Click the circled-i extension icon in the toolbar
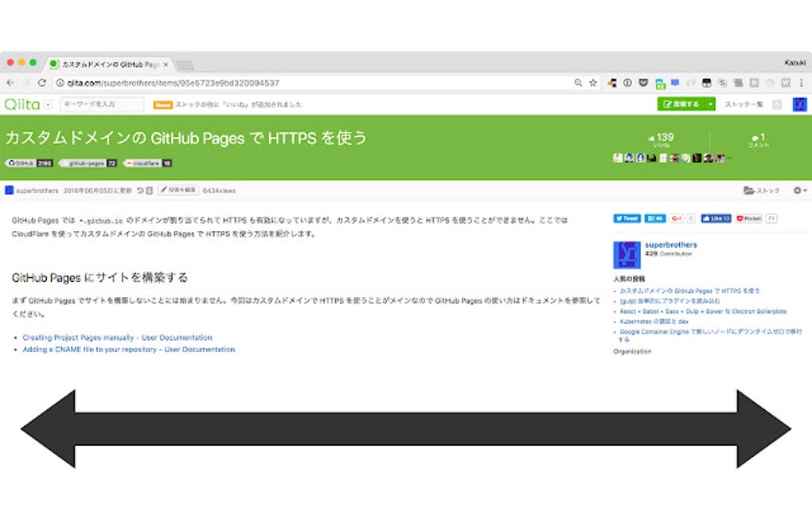This screenshot has width=812, height=508. [627, 83]
